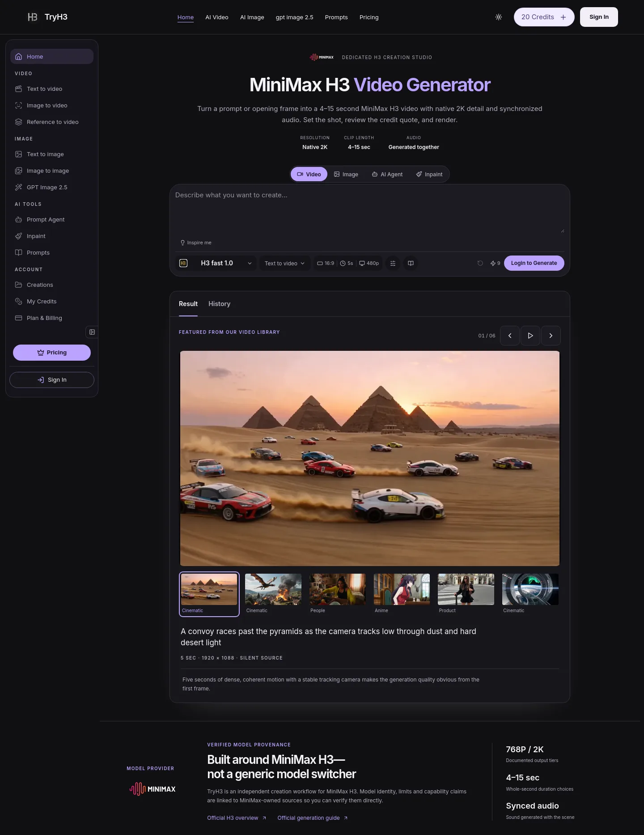Click the header Sign In button
The height and width of the screenshot is (835, 644).
pos(599,17)
